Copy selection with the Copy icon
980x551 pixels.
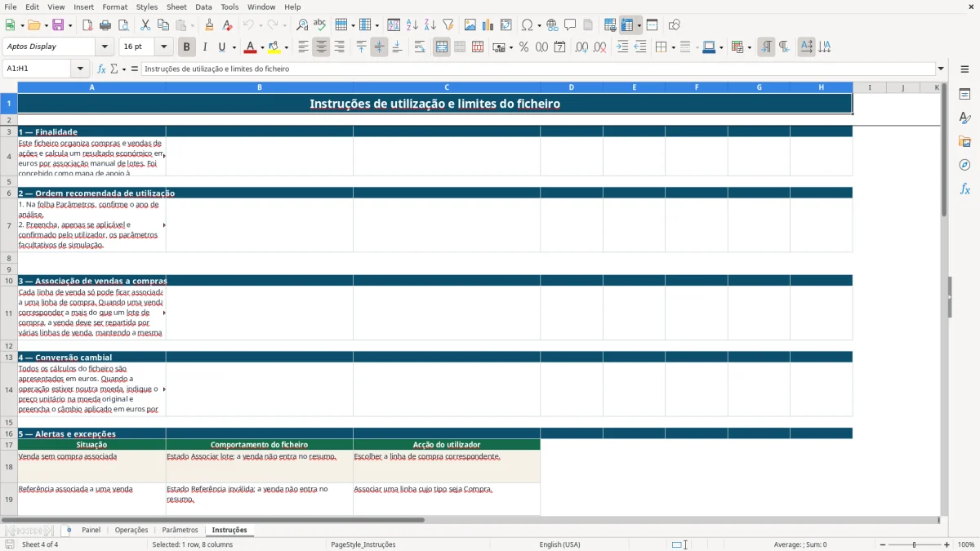[x=163, y=25]
